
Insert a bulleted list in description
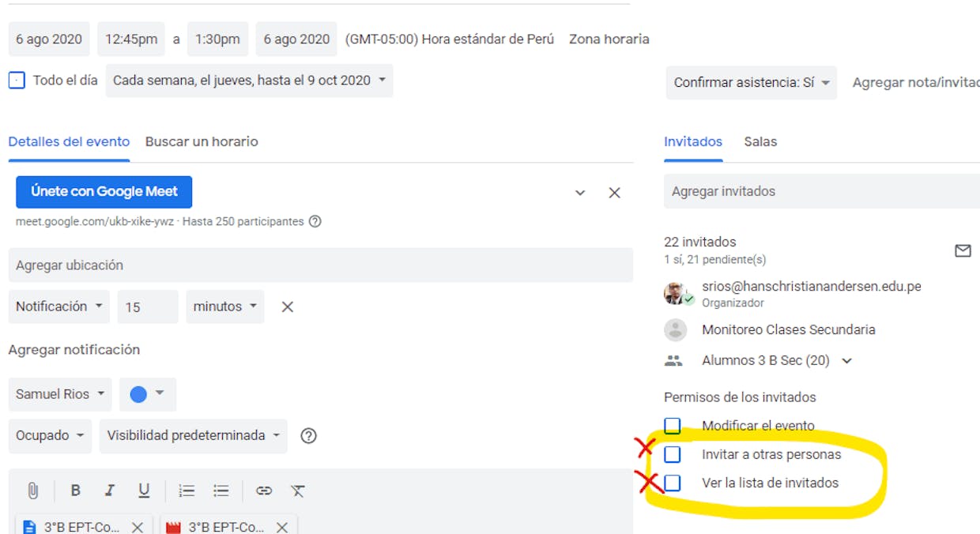point(221,491)
